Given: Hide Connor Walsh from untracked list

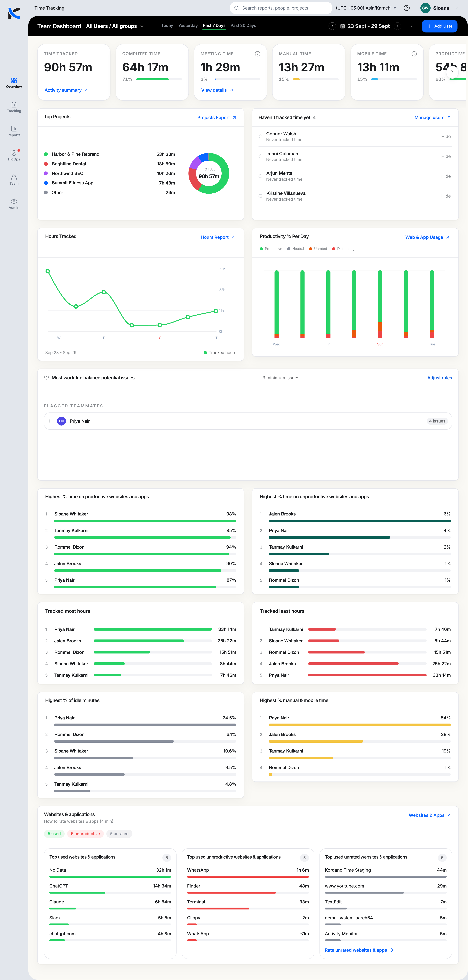Looking at the screenshot, I should pos(446,137).
